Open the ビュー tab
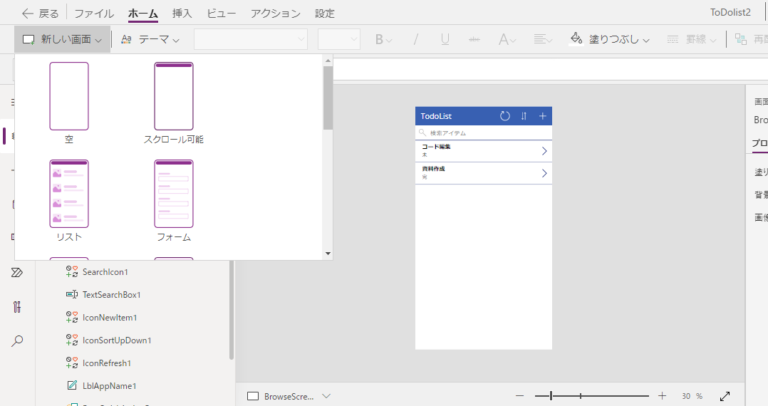This screenshot has height=406, width=768. [221, 14]
